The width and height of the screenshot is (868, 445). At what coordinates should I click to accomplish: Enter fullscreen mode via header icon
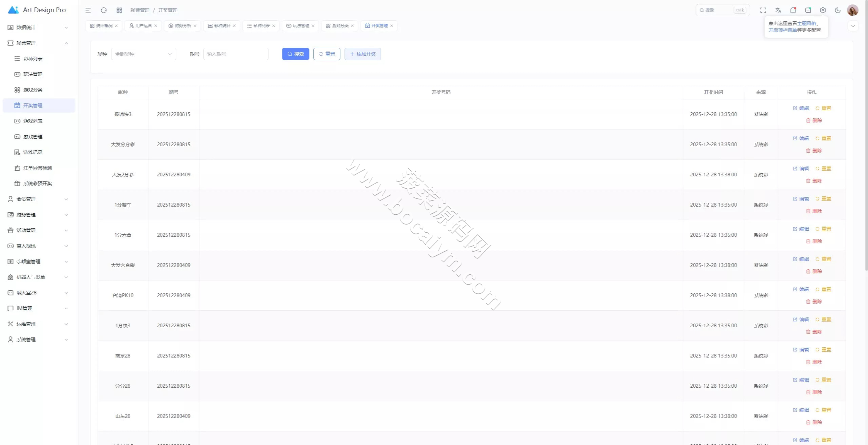(763, 10)
